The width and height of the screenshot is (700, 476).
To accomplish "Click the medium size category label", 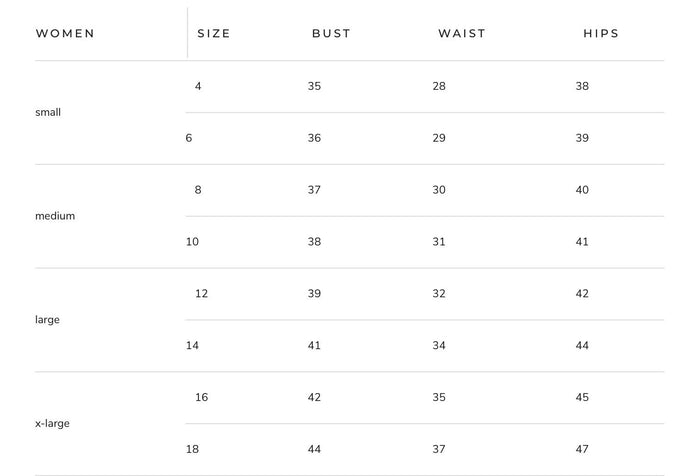I will pos(55,216).
